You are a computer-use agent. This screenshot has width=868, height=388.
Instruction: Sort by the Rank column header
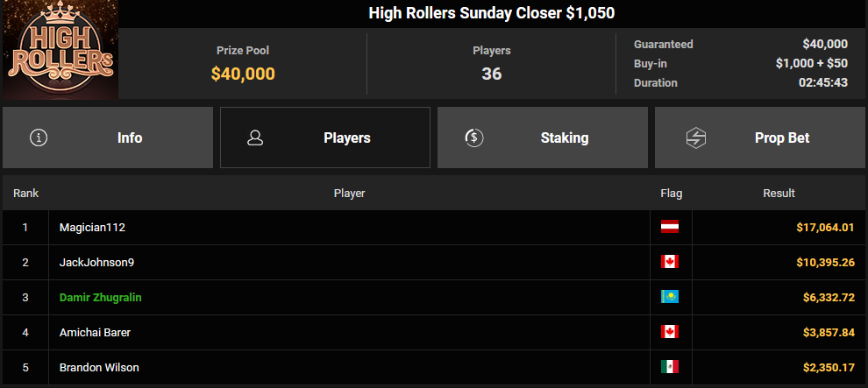pos(25,193)
